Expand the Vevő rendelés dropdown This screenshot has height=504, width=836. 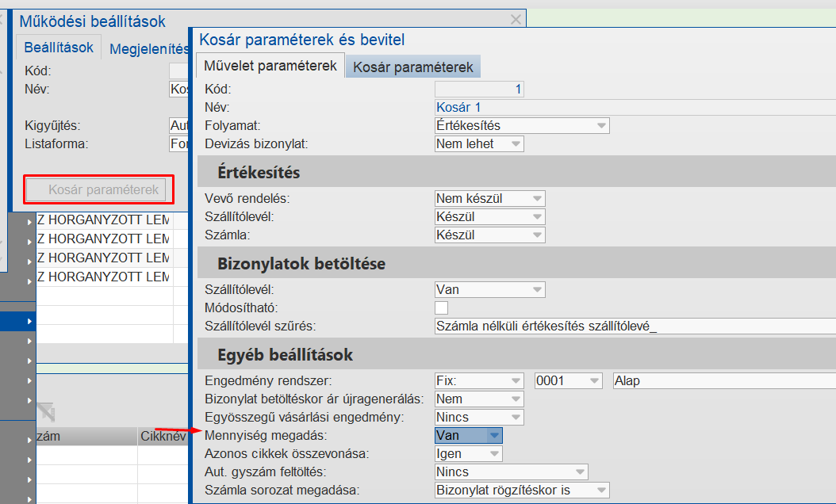tap(490, 199)
